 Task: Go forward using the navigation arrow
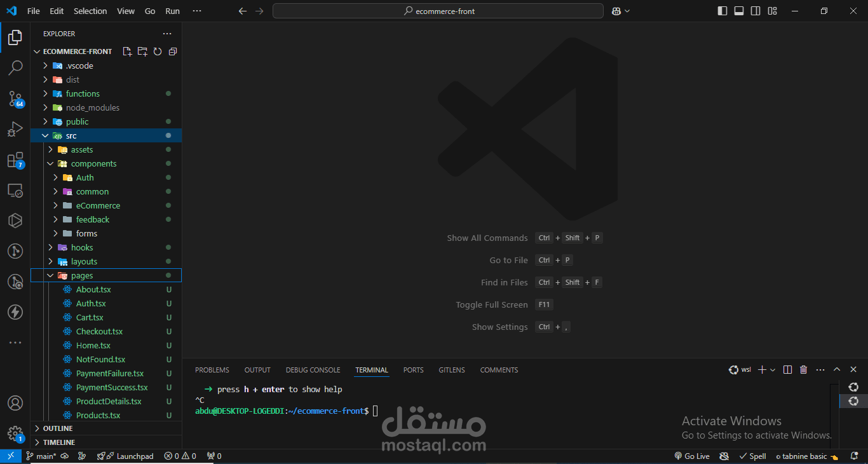(x=259, y=11)
